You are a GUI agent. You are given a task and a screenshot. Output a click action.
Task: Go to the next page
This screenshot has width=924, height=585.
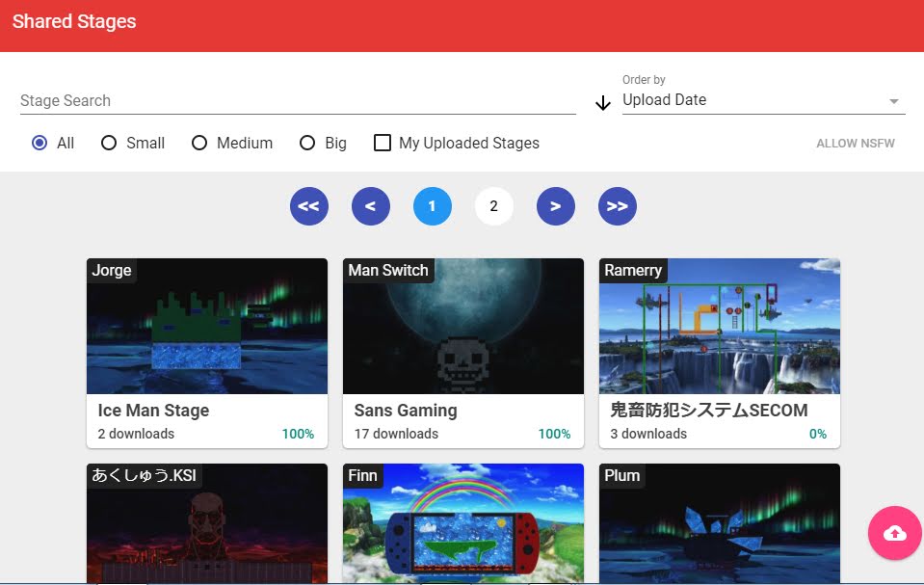click(556, 206)
